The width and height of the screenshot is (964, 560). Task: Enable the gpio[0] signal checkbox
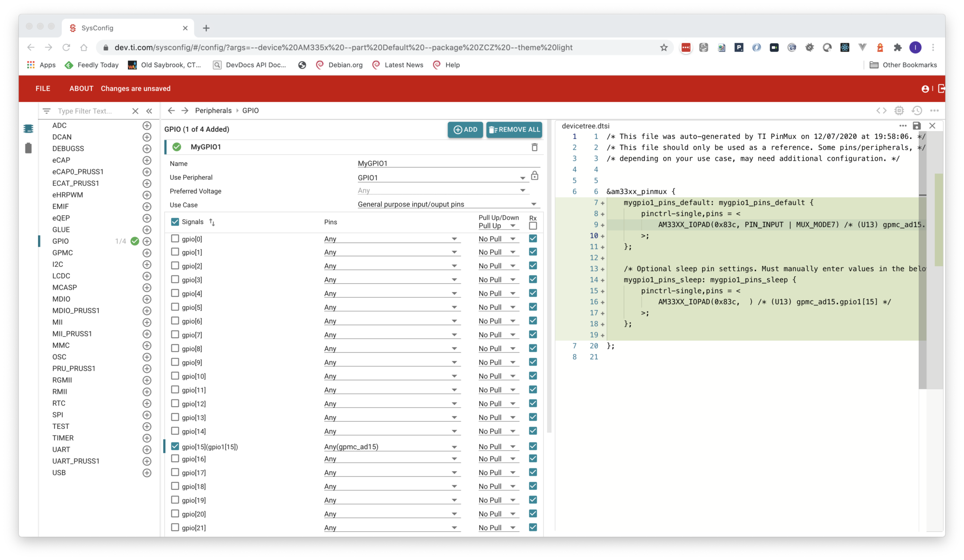[x=175, y=239]
